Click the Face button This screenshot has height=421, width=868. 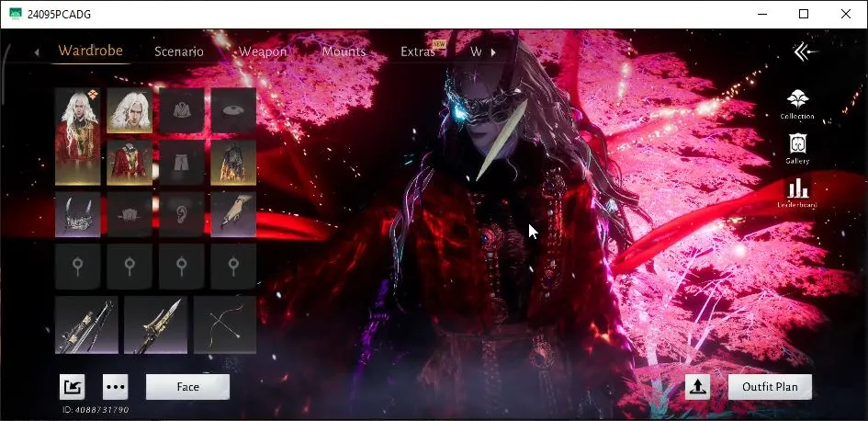click(x=187, y=387)
